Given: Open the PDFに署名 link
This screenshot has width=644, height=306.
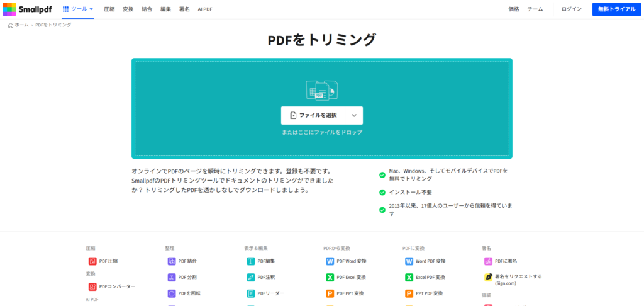Looking at the screenshot, I should (x=506, y=261).
